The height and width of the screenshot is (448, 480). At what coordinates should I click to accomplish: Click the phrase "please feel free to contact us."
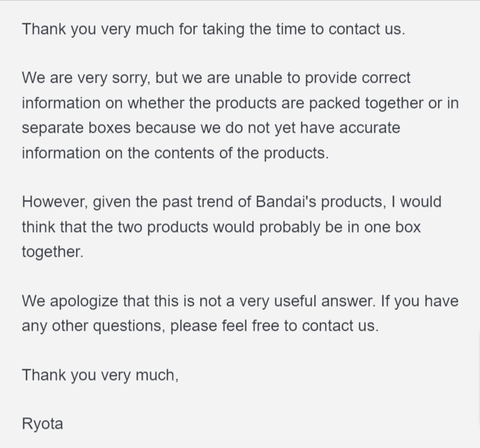274,327
